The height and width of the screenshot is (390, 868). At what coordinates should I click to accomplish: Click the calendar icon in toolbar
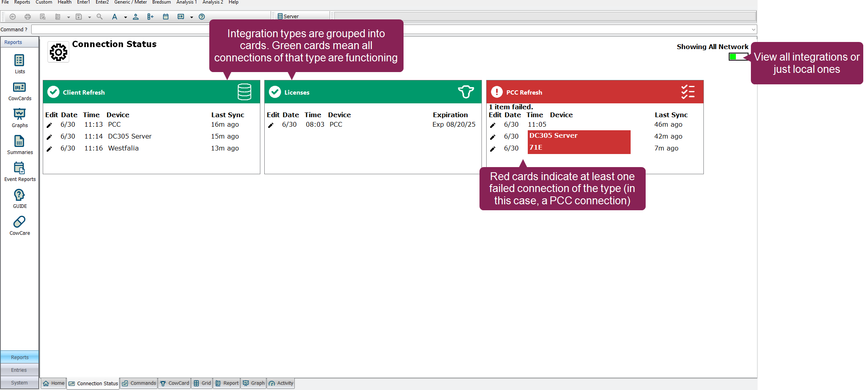point(166,17)
